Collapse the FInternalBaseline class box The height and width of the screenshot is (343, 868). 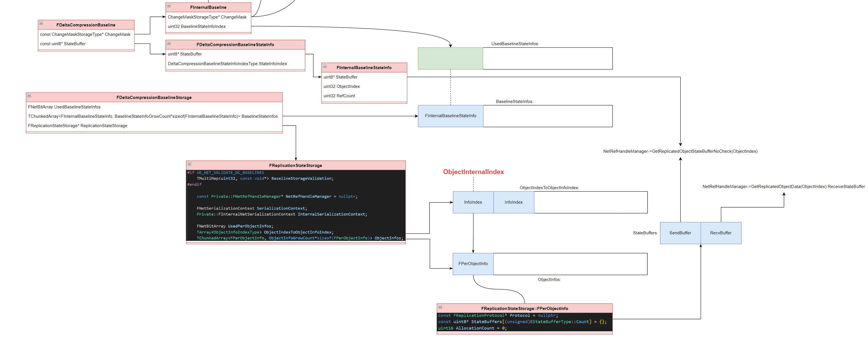(169, 6)
